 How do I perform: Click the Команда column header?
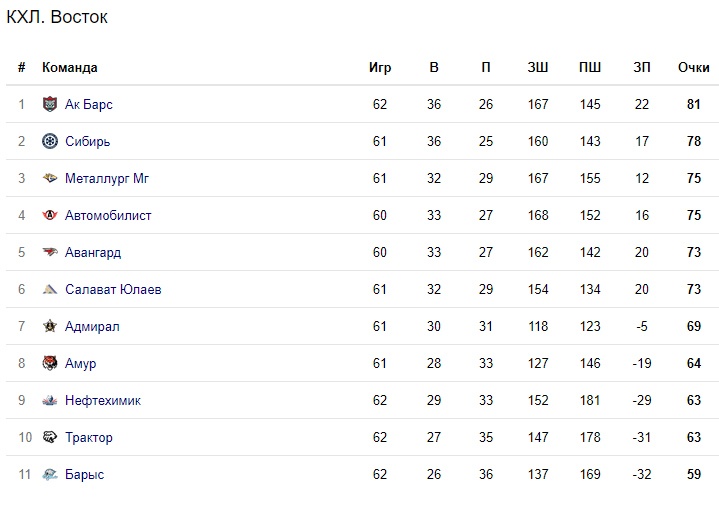[70, 67]
